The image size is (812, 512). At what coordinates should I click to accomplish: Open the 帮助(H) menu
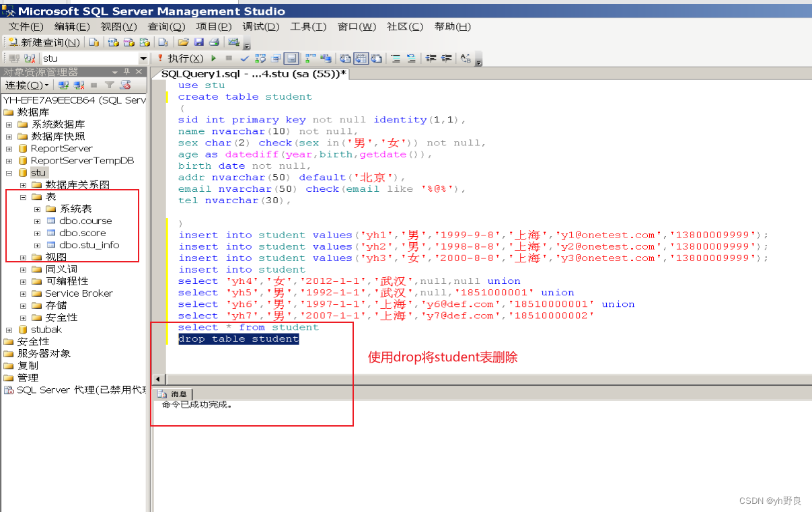(453, 26)
